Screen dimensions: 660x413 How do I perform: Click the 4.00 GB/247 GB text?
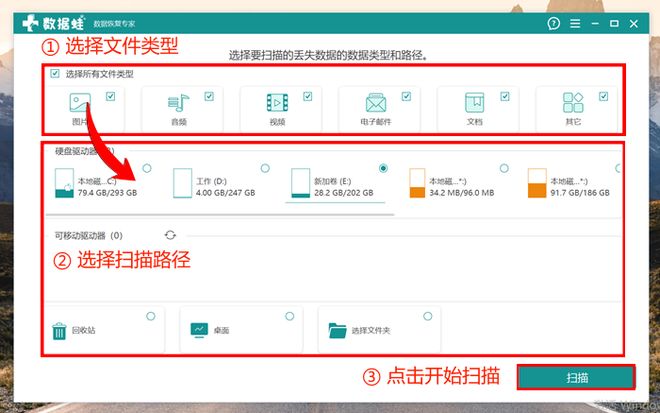pyautogui.click(x=226, y=193)
